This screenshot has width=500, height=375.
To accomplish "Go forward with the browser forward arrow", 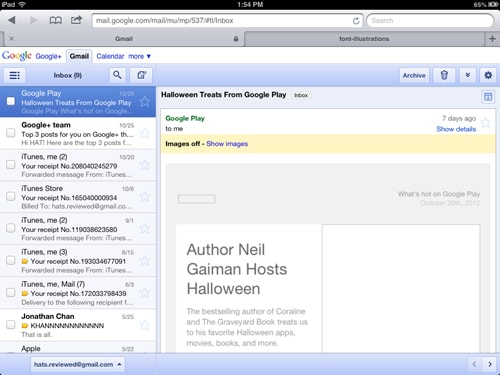I will coord(33,20).
